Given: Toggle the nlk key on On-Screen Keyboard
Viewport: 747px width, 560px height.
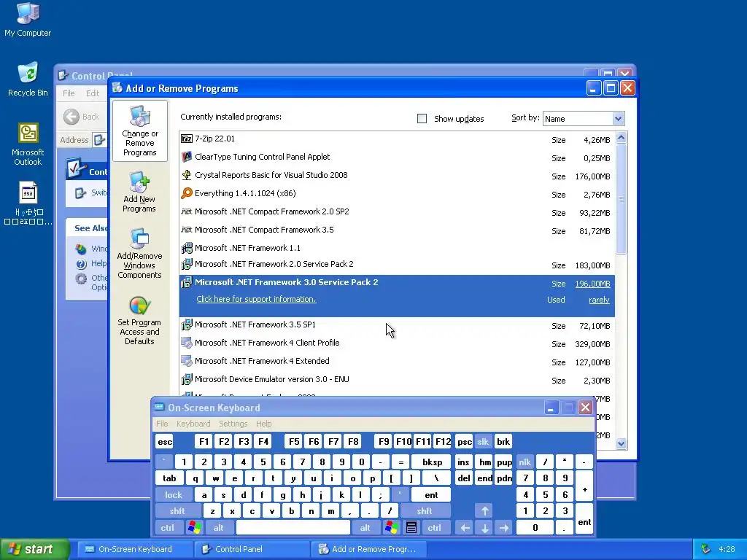Looking at the screenshot, I should tap(525, 462).
